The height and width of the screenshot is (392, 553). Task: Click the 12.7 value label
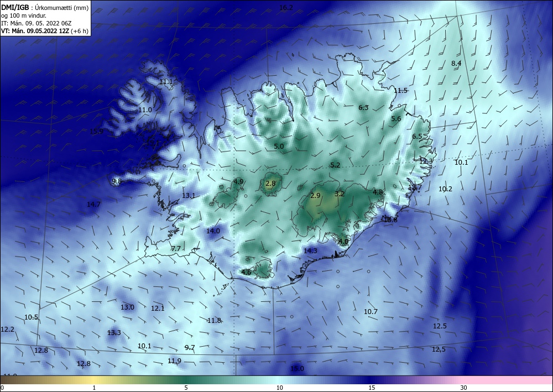point(415,187)
